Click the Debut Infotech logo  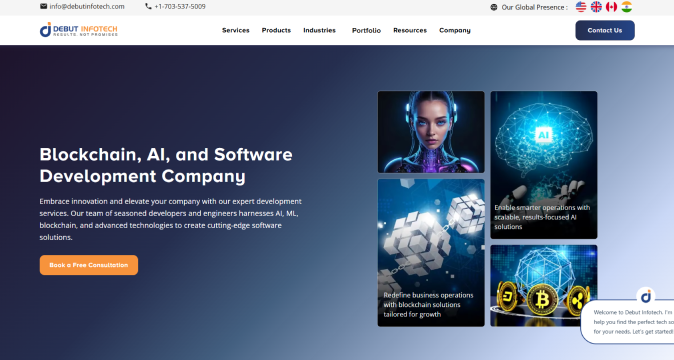point(79,30)
